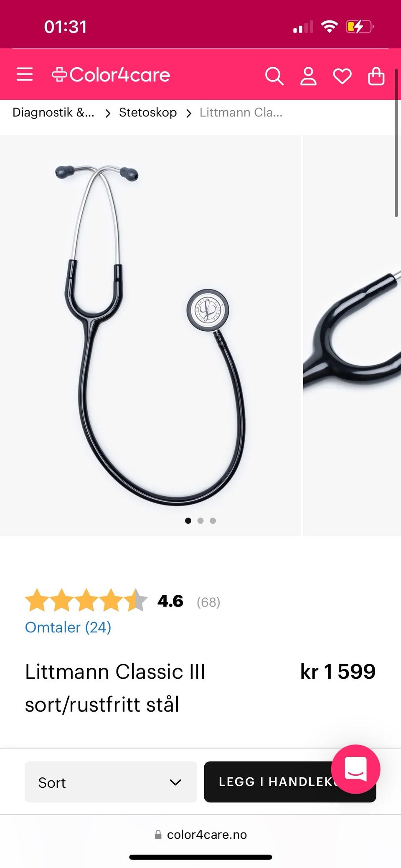Tap the partially visible second product image
The width and height of the screenshot is (401, 868).
click(352, 335)
